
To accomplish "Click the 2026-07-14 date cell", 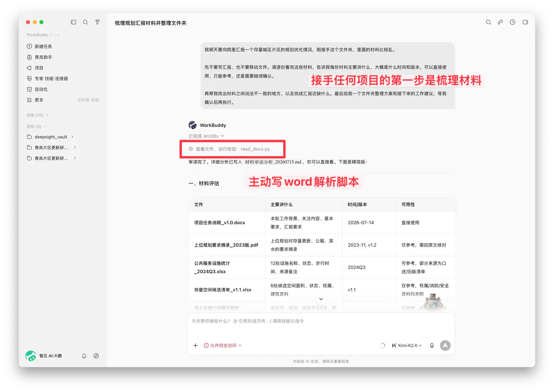I will tap(369, 223).
